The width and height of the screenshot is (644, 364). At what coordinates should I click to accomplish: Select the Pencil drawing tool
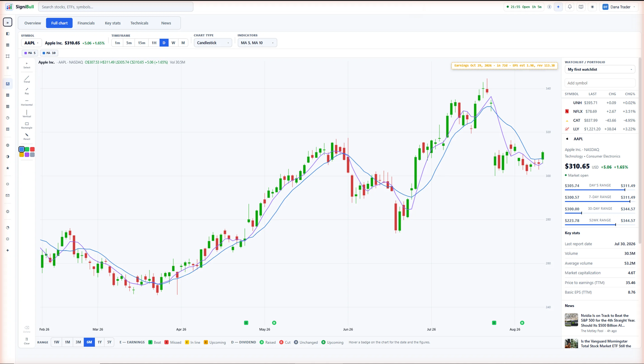tap(27, 137)
